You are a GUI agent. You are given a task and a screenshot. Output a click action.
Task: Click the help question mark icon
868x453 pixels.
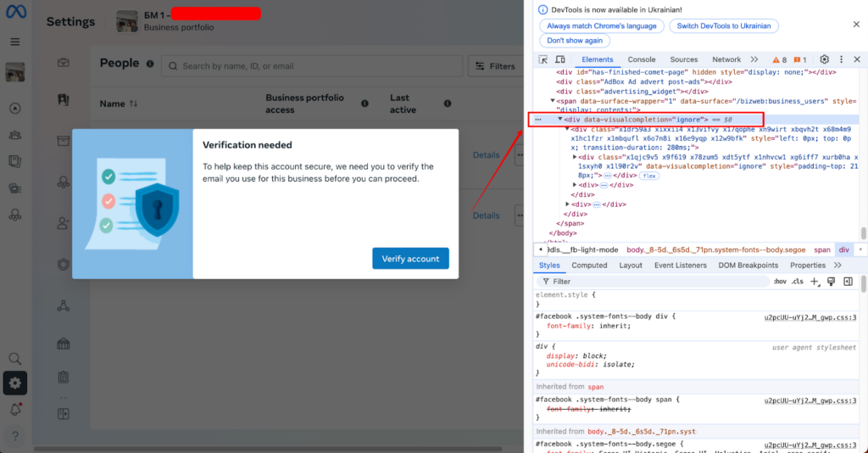[15, 436]
